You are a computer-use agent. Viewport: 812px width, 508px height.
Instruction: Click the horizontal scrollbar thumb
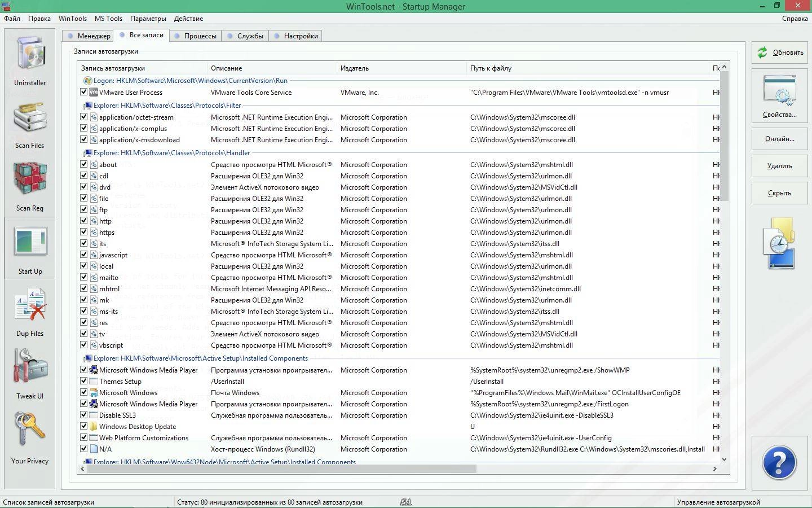coord(283,468)
